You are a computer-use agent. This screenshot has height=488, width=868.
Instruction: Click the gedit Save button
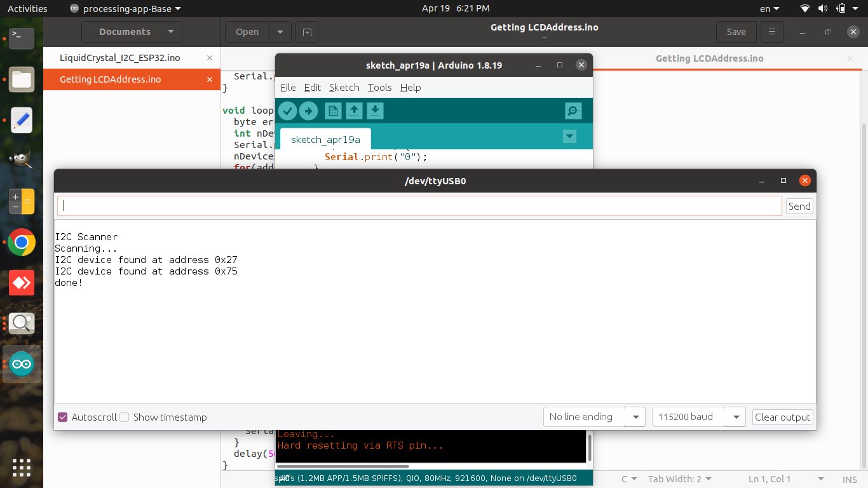[x=736, y=32]
